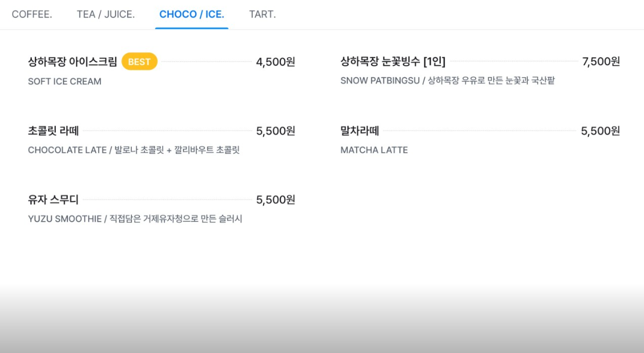The image size is (644, 353).
Task: Click the yellow BEST badge
Action: pyautogui.click(x=139, y=62)
